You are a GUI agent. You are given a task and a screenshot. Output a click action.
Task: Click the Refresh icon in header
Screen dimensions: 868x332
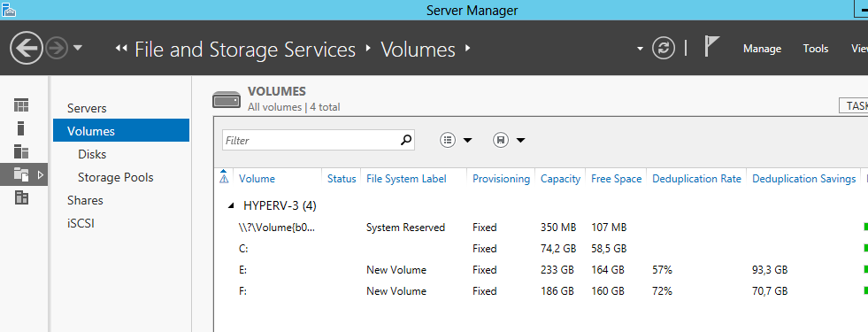tap(664, 48)
